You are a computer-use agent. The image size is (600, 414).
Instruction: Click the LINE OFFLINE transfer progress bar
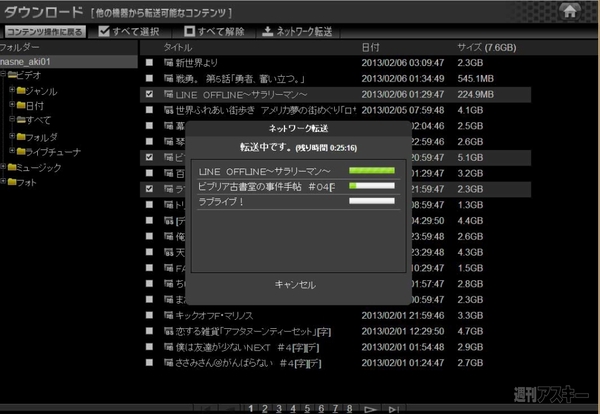pos(372,171)
